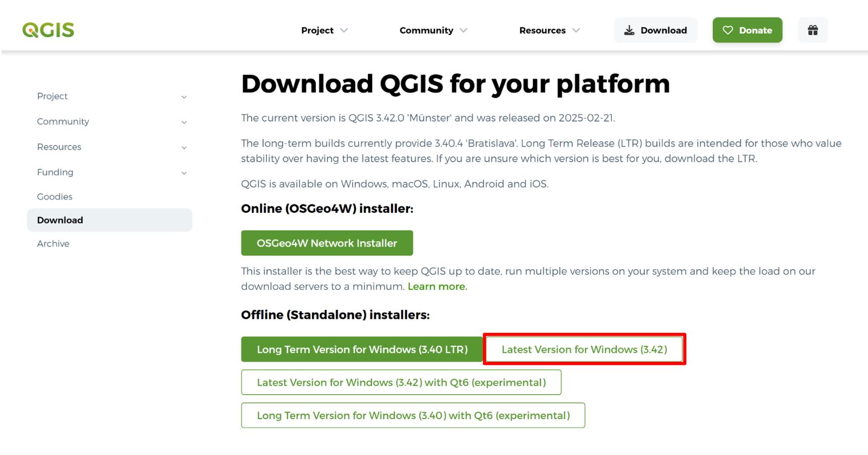The height and width of the screenshot is (455, 868).
Task: Download Long Term Version for Windows (3.40 LTR)
Action: point(362,349)
